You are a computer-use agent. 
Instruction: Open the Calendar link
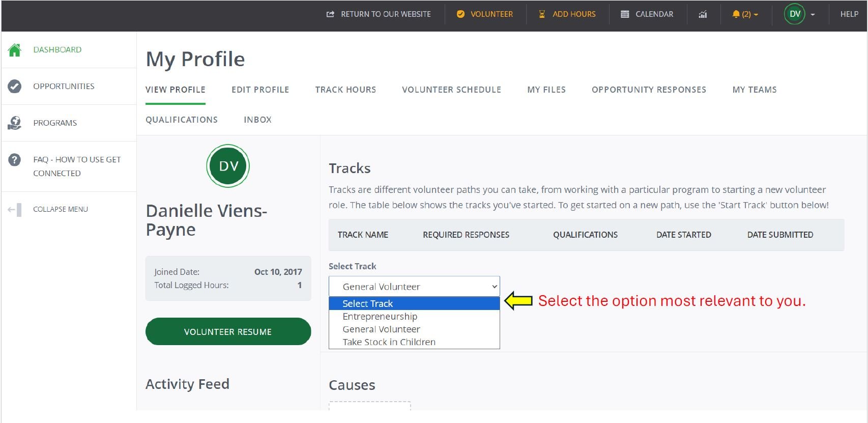(x=654, y=14)
